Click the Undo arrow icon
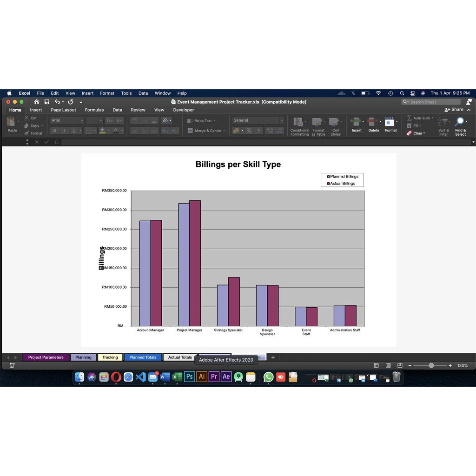 (57, 102)
